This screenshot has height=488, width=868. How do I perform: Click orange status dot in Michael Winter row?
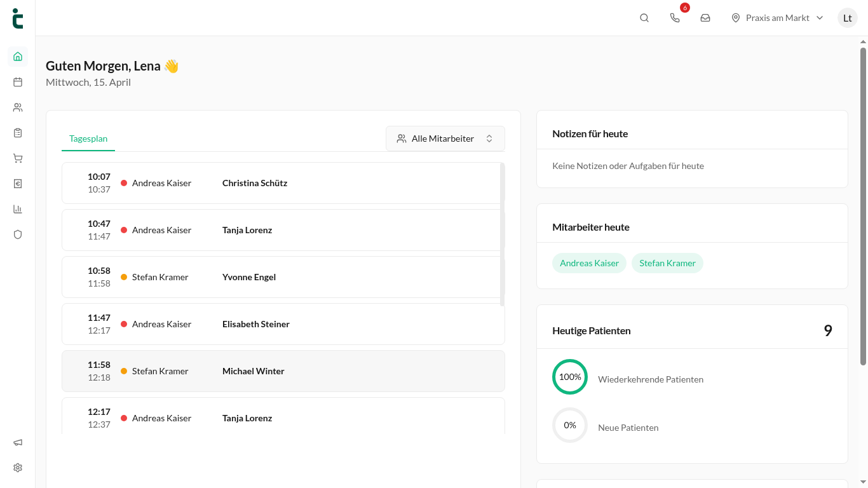tap(124, 371)
